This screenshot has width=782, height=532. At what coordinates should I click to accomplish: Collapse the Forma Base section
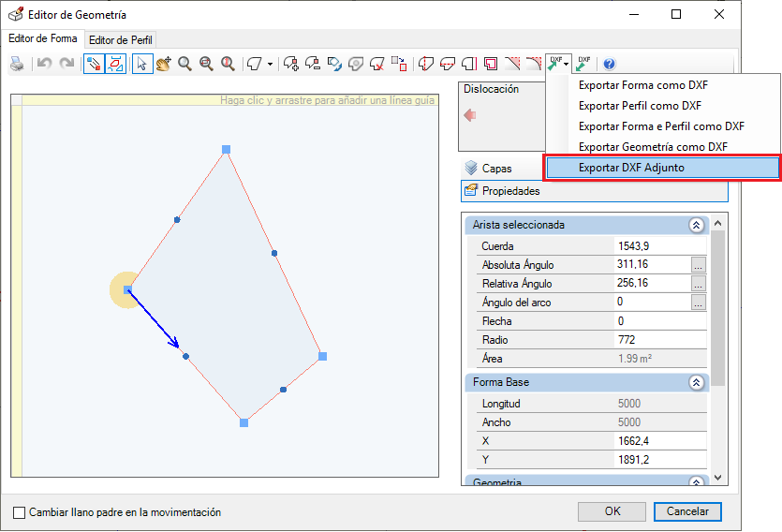pos(696,382)
